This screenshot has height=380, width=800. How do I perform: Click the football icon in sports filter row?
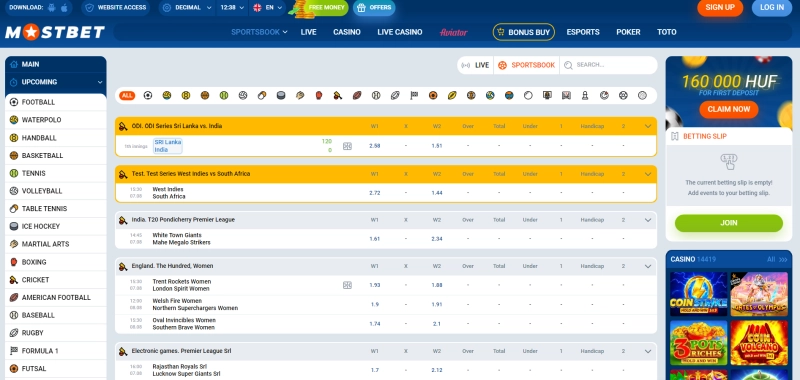pos(148,95)
